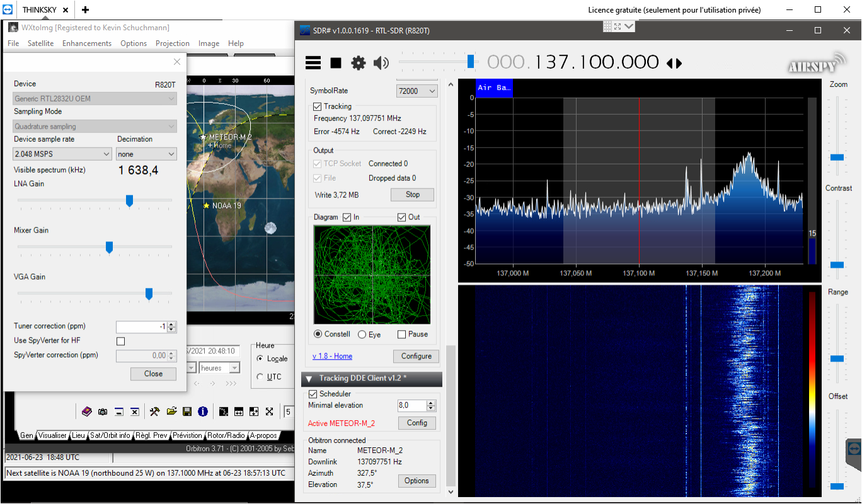Click the scheduler Config button
The image size is (862, 504).
pos(417,423)
